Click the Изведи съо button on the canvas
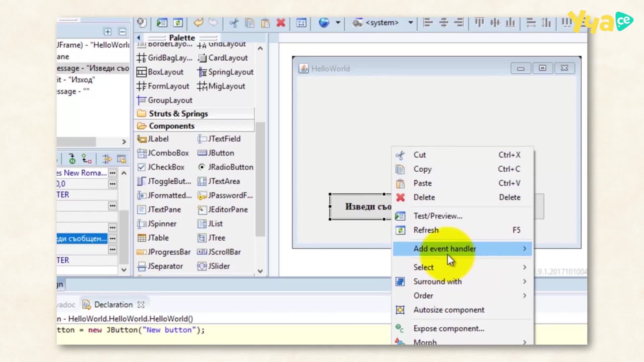The image size is (644, 362). [361, 207]
